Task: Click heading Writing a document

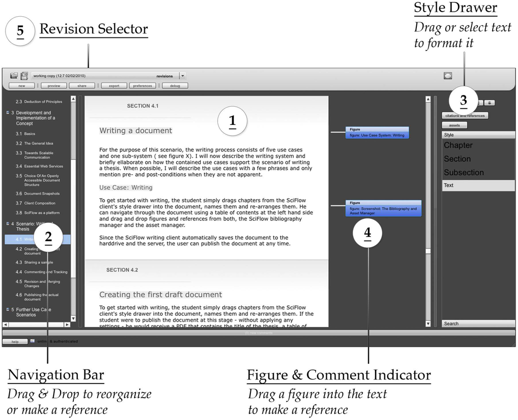Action: pos(136,130)
